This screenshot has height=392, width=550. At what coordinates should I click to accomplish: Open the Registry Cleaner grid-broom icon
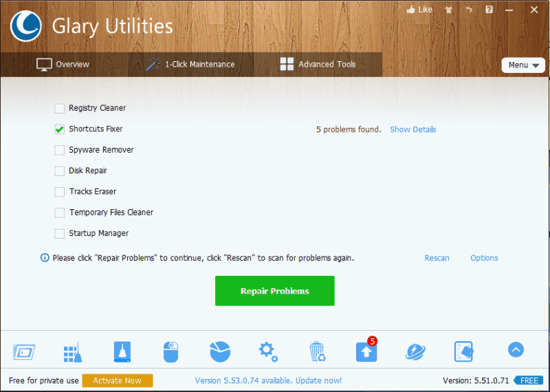[73, 352]
